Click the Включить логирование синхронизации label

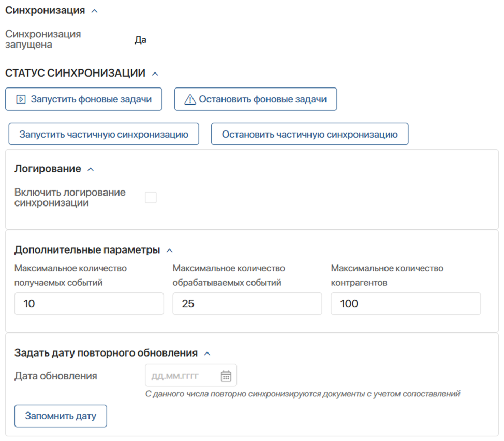pyautogui.click(x=70, y=197)
